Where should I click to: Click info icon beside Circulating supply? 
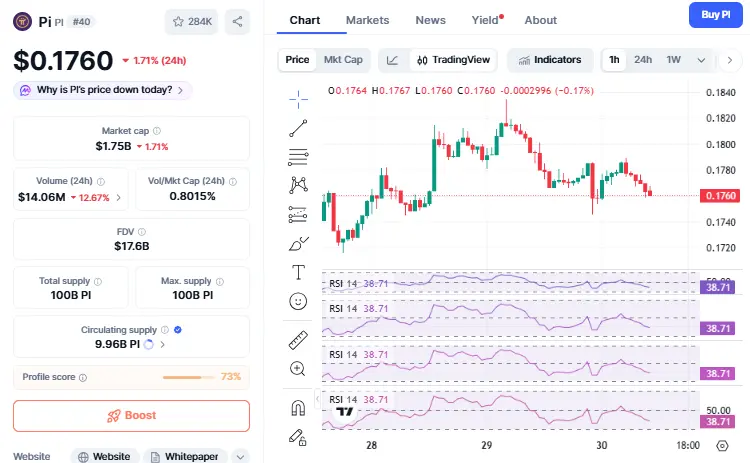point(165,330)
